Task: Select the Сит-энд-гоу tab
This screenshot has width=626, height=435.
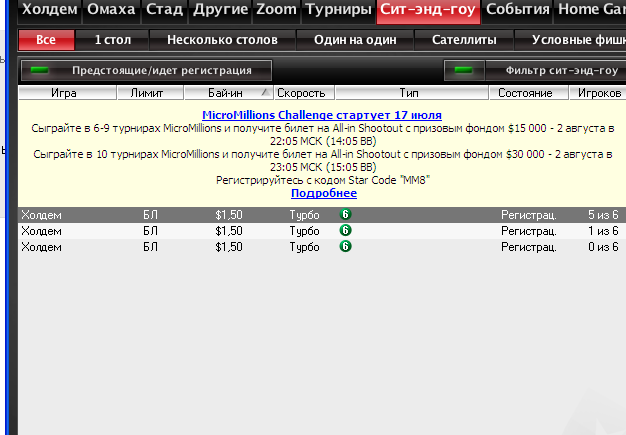Action: click(x=428, y=10)
